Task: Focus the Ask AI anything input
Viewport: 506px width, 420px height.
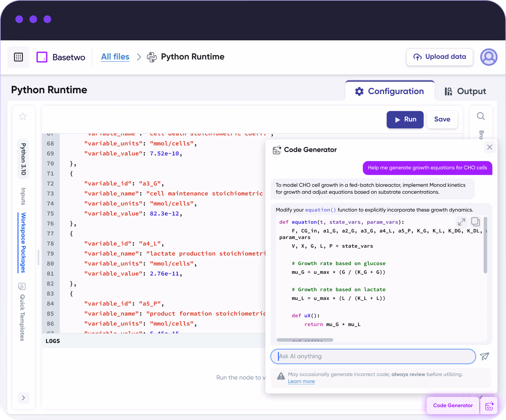Action: (x=373, y=356)
